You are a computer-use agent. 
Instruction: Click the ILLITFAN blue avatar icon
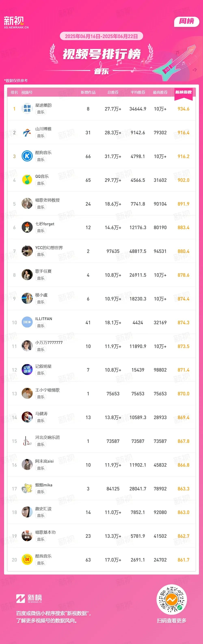pos(27,322)
